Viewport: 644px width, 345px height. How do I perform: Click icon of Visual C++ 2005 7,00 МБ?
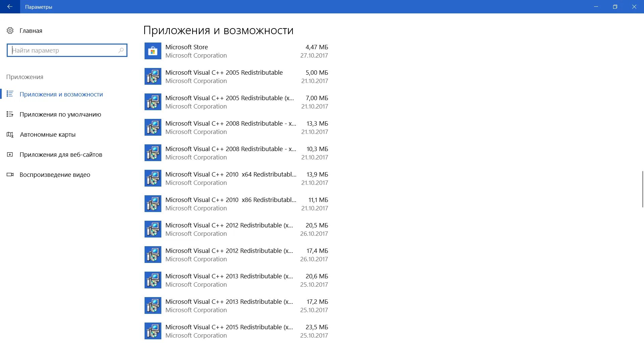point(153,102)
